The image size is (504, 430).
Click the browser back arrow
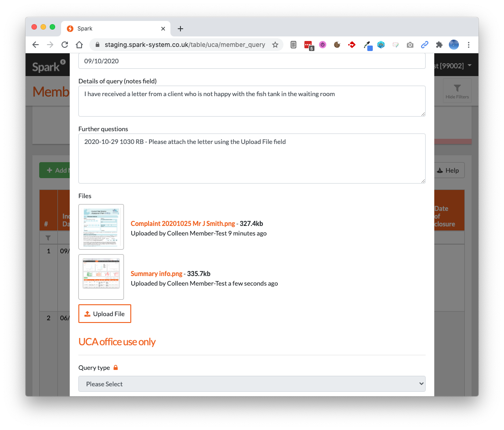36,45
